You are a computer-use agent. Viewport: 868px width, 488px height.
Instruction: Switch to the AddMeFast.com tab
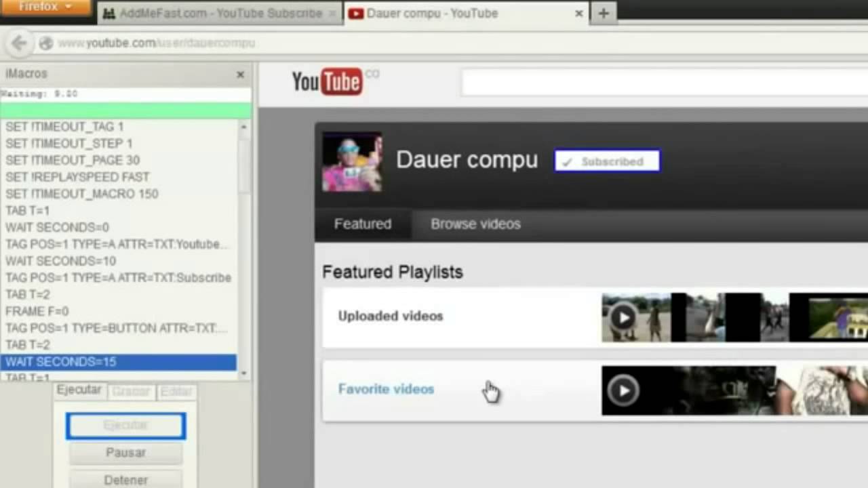(219, 14)
